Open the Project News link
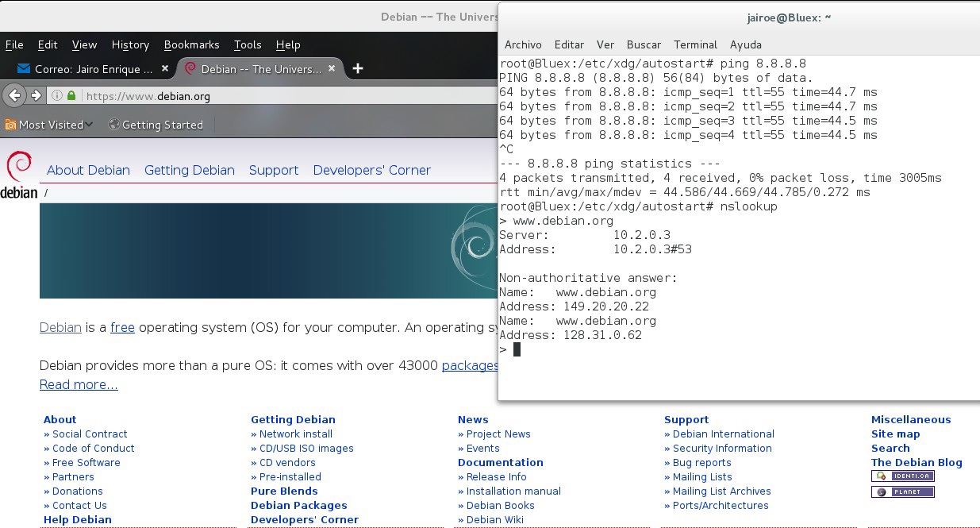 tap(498, 434)
